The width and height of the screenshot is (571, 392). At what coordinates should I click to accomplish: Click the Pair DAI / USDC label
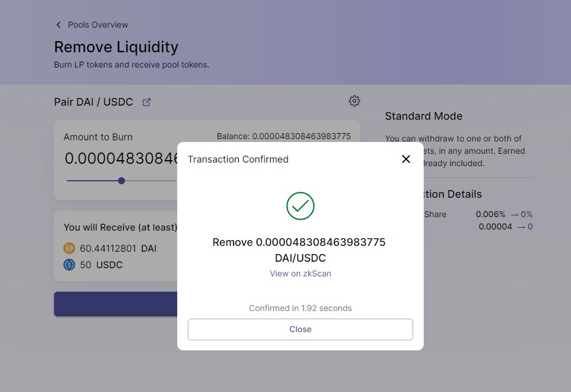tap(93, 102)
